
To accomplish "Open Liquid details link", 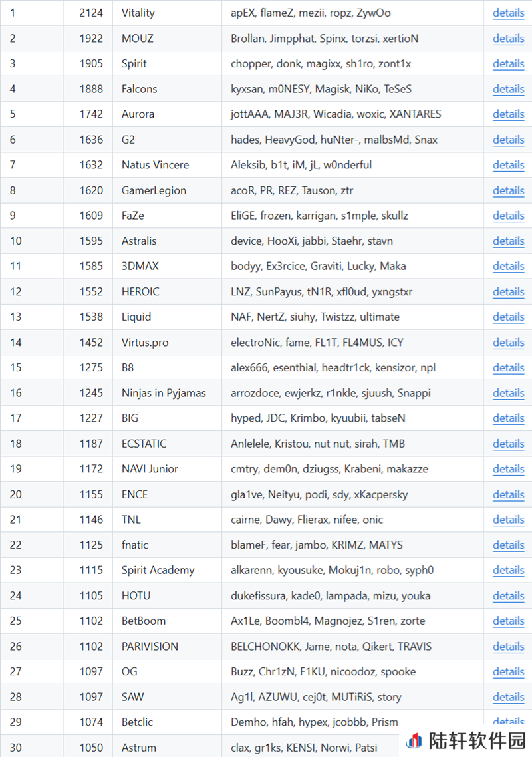I will [x=508, y=317].
